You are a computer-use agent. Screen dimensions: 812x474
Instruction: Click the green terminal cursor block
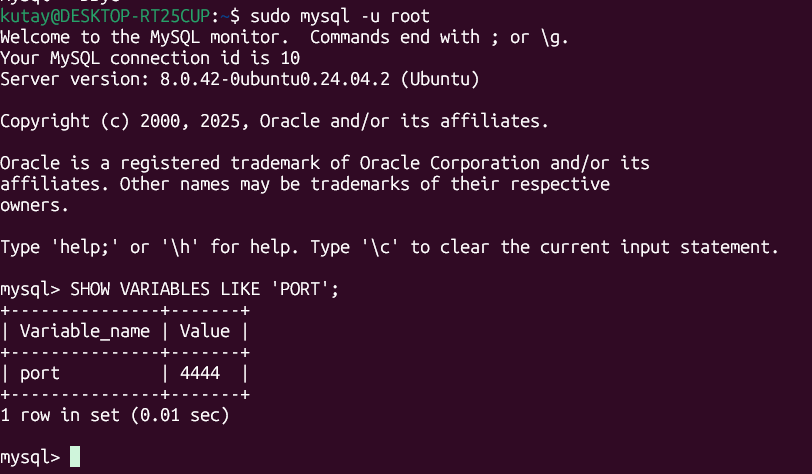coord(75,457)
